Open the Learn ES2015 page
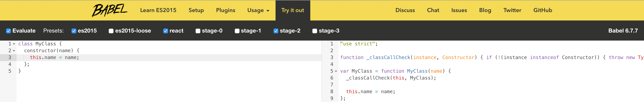644x102 pixels. click(x=158, y=10)
